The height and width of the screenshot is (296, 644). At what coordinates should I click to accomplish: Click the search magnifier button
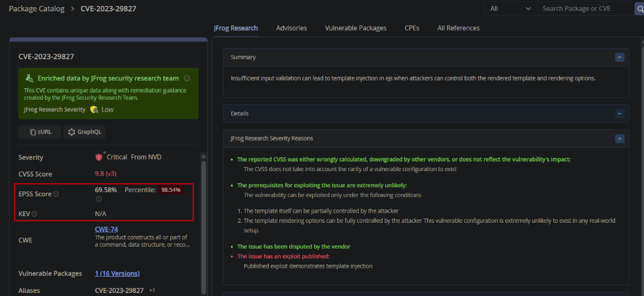point(639,8)
